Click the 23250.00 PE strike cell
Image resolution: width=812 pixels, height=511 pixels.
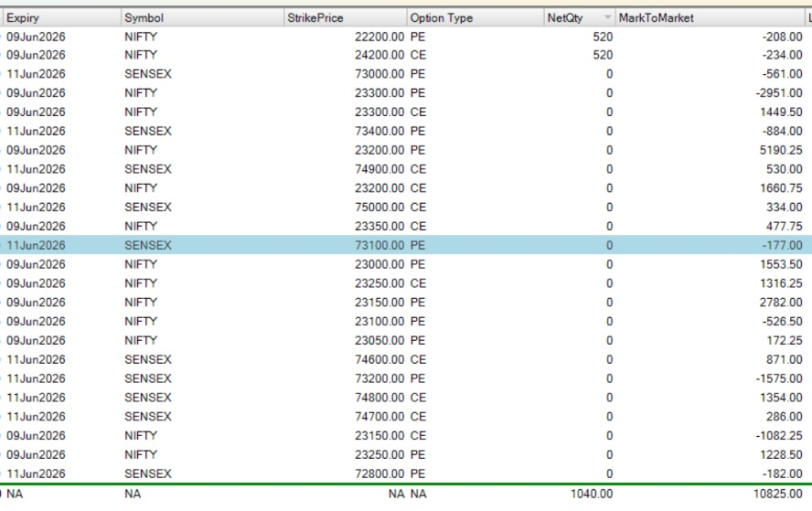coord(379,454)
